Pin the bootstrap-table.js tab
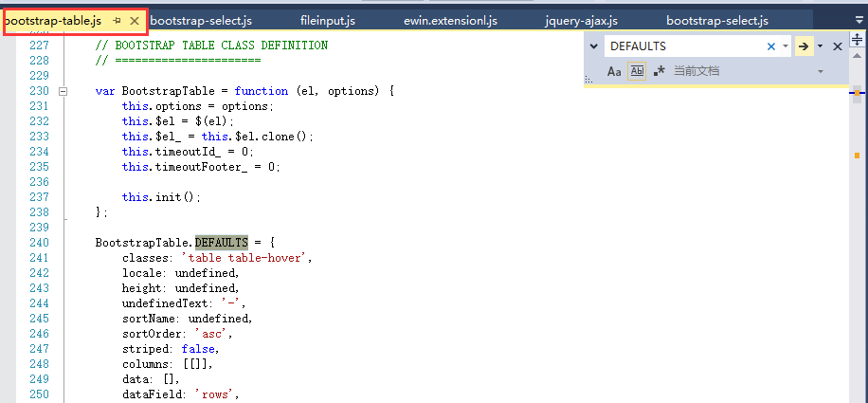The image size is (868, 403). click(x=117, y=21)
